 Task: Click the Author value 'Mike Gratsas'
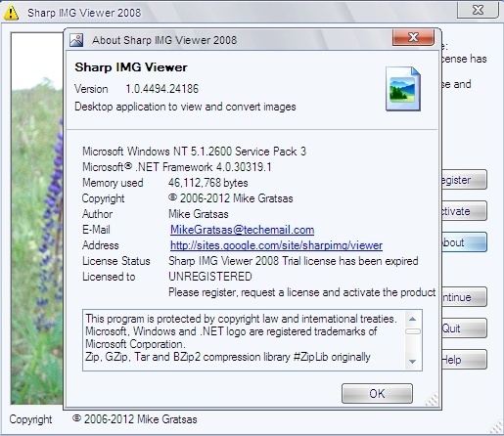tap(199, 214)
